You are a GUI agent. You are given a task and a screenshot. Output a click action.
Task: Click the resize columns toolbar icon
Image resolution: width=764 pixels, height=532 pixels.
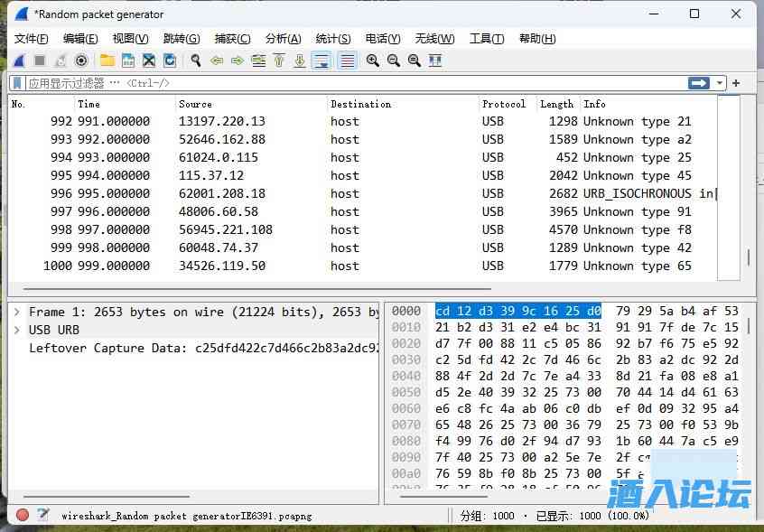tap(435, 61)
